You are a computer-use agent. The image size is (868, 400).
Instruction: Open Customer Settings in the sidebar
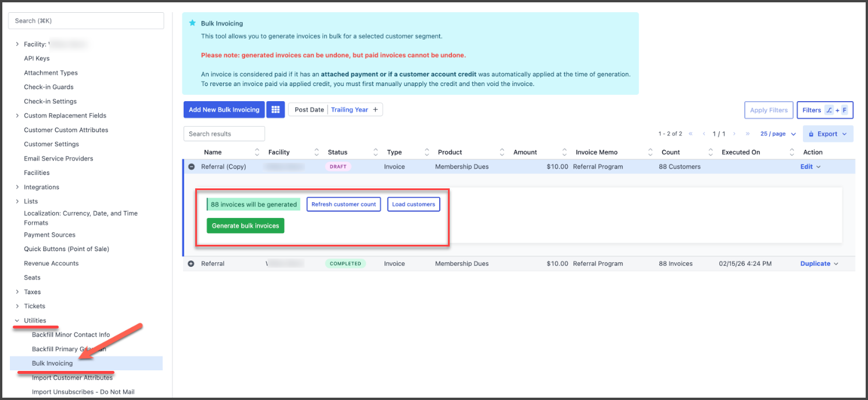pos(51,144)
